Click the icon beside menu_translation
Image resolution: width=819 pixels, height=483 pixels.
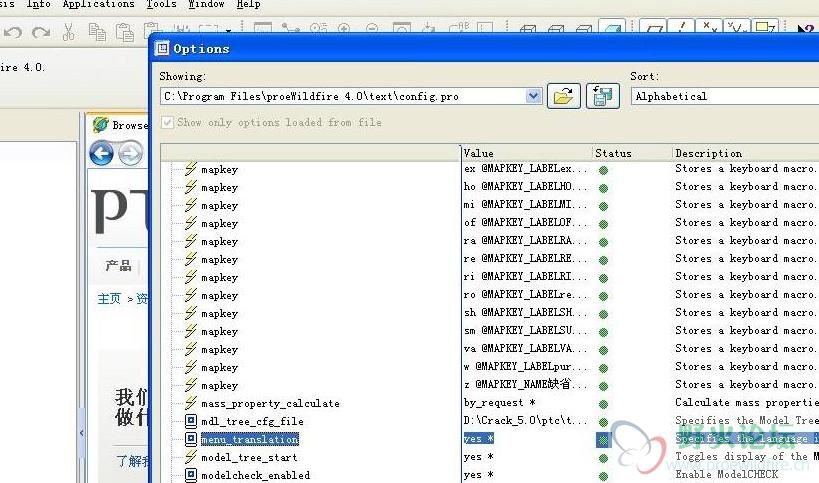tap(191, 439)
